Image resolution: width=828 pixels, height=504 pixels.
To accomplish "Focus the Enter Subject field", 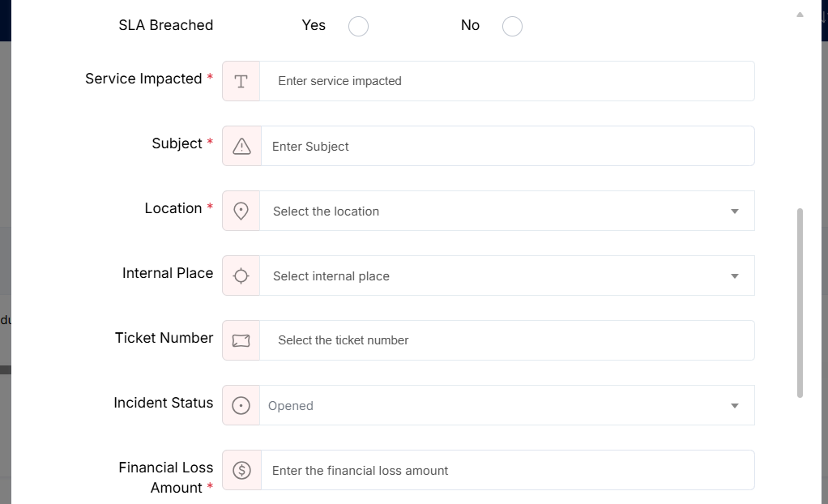I will pos(508,147).
